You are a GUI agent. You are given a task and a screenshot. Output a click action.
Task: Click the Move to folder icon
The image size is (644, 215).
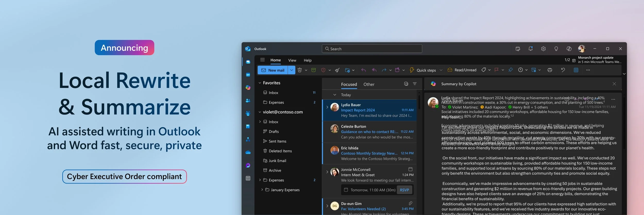(347, 70)
